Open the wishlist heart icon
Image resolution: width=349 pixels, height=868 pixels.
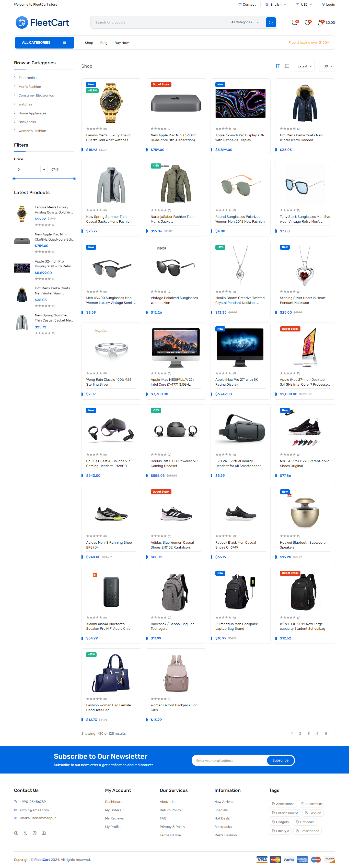pyautogui.click(x=307, y=22)
